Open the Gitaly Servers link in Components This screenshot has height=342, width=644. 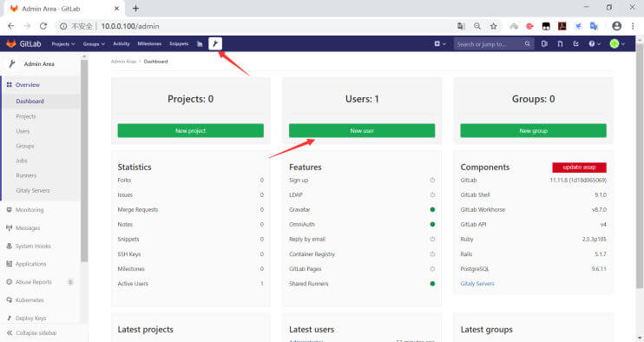[x=477, y=284]
